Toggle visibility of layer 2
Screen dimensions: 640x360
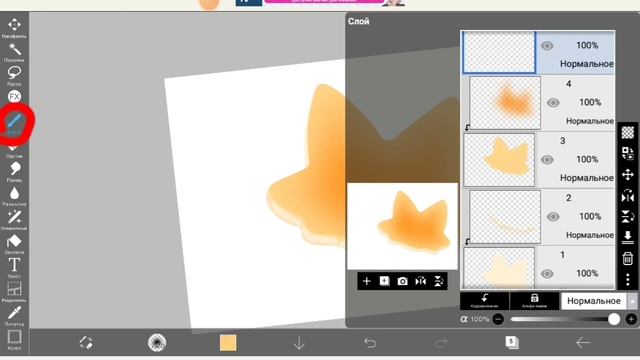tap(553, 217)
